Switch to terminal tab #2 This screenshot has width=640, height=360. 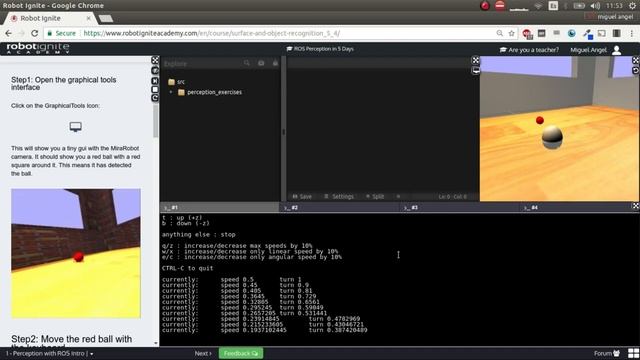340,207
